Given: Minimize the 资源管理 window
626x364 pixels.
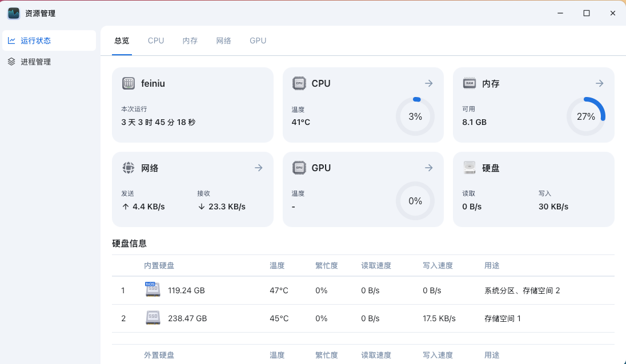Looking at the screenshot, I should click(x=560, y=13).
